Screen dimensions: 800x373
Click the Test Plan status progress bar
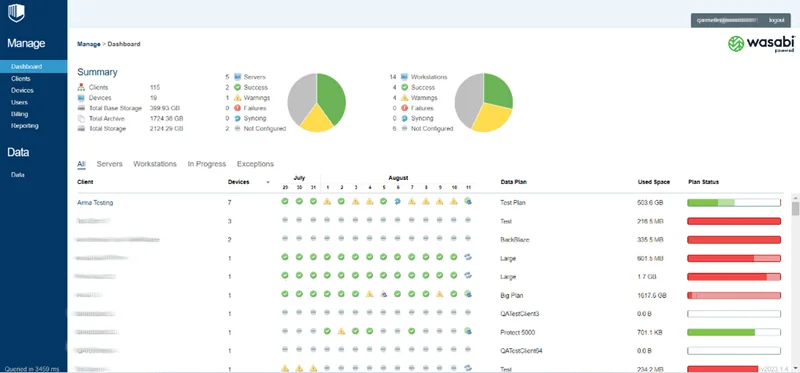(x=734, y=203)
